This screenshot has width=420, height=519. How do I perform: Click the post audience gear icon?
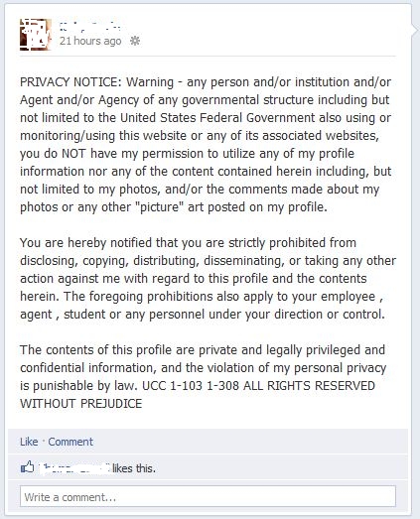click(135, 41)
